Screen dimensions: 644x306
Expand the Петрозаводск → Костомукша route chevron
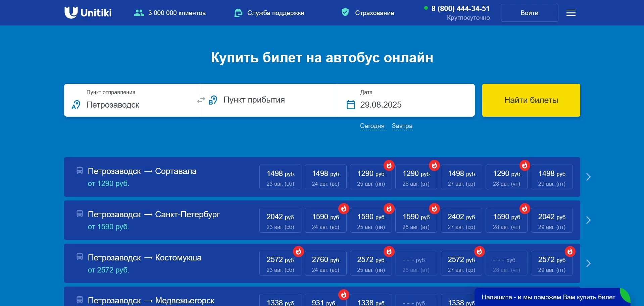coord(588,263)
